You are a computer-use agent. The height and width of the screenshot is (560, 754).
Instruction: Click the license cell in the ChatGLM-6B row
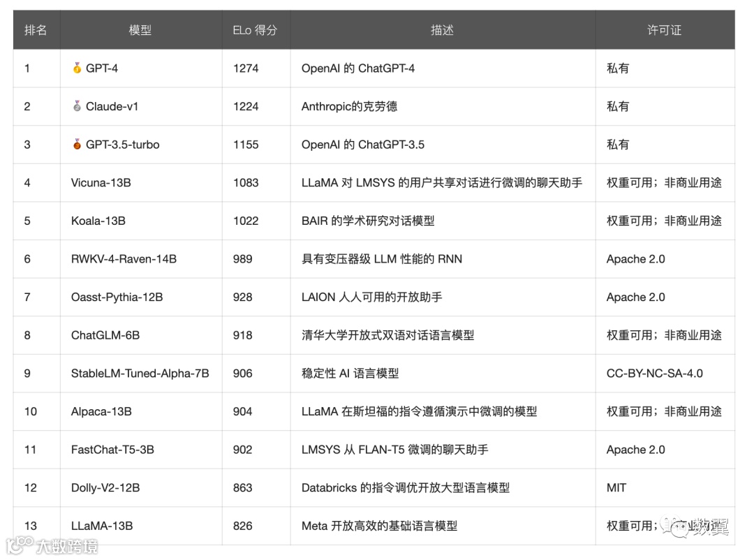tap(664, 335)
